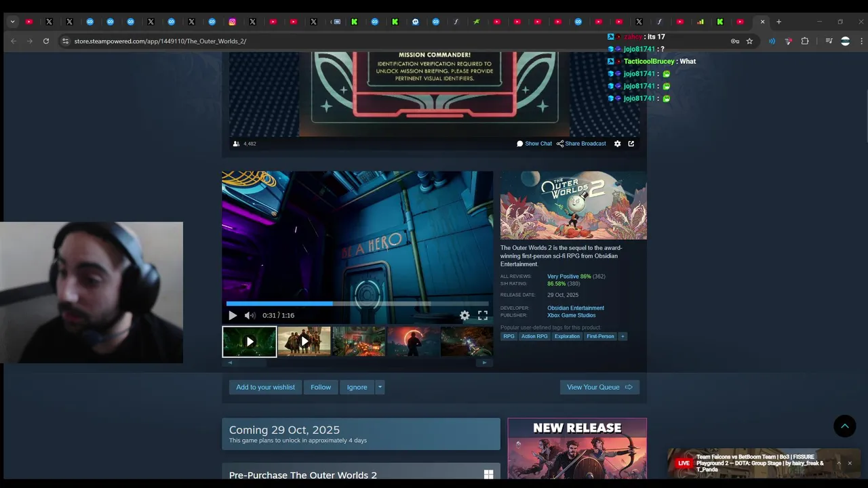
Task: Show Chat on the broadcast
Action: 534,144
